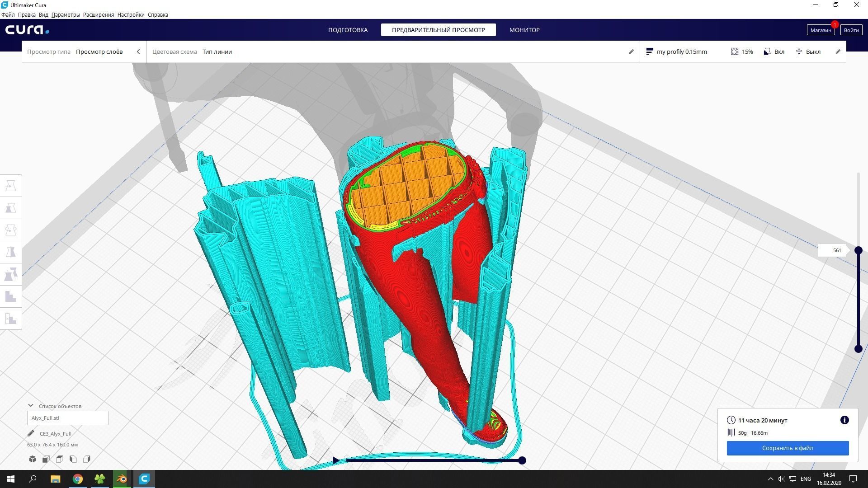Click the Магазин button
Screen dimensions: 868x488
(x=820, y=30)
